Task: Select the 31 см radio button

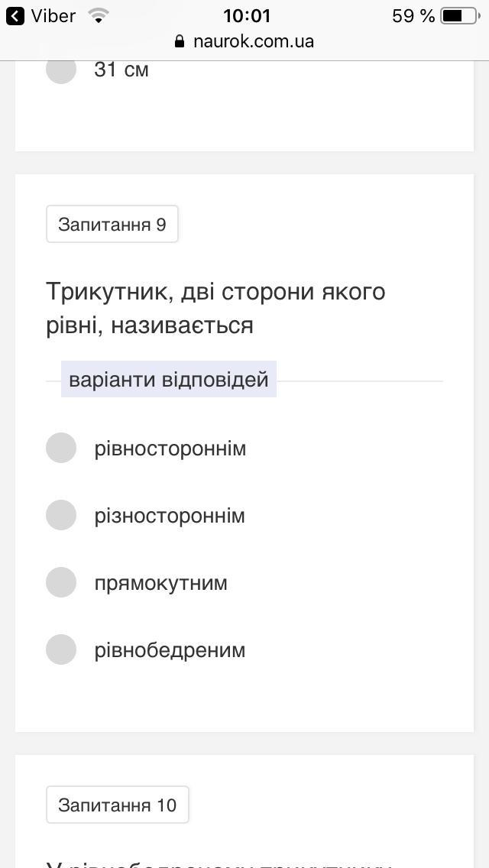Action: coord(61,70)
